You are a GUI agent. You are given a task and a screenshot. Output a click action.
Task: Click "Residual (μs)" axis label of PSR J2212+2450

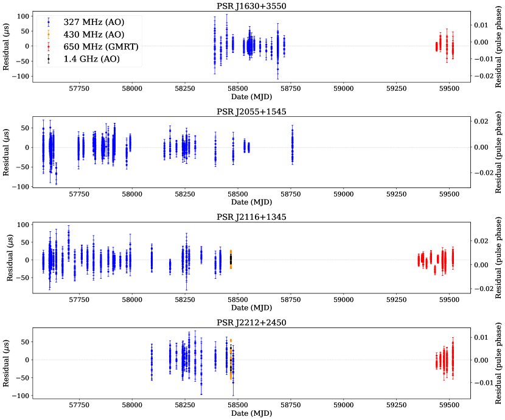(x=6, y=363)
